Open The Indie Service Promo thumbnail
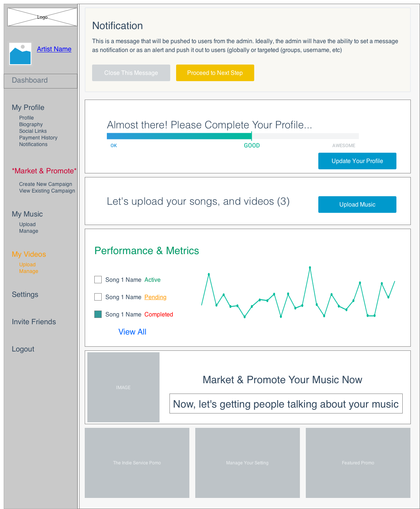Viewport: 420px width, 509px height. [x=137, y=463]
